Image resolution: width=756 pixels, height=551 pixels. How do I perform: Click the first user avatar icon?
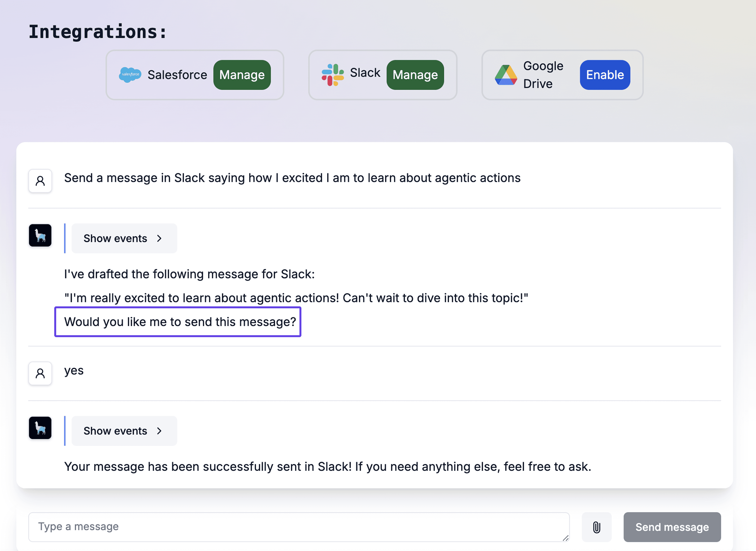[x=40, y=181]
